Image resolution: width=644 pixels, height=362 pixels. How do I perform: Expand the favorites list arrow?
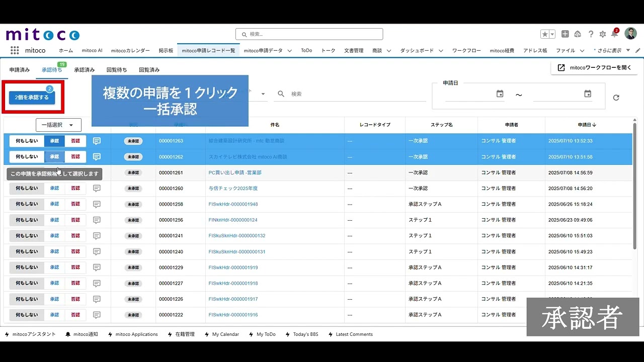pyautogui.click(x=552, y=34)
